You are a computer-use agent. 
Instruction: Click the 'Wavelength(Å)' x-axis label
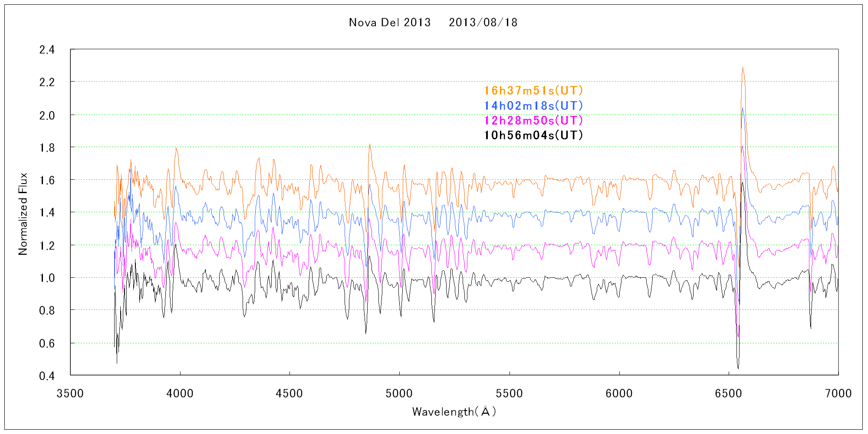(454, 411)
